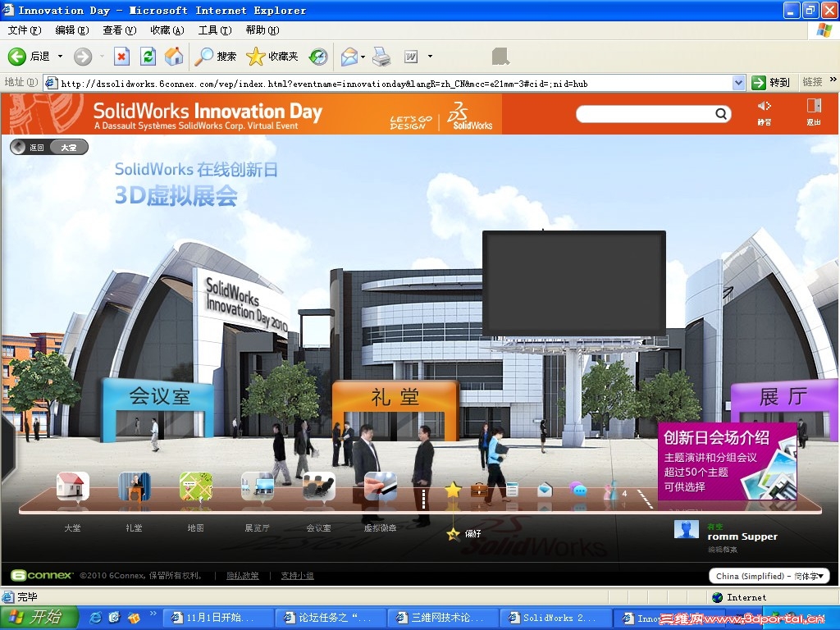Click the 转到 Go button
The width and height of the screenshot is (840, 630).
tap(771, 83)
